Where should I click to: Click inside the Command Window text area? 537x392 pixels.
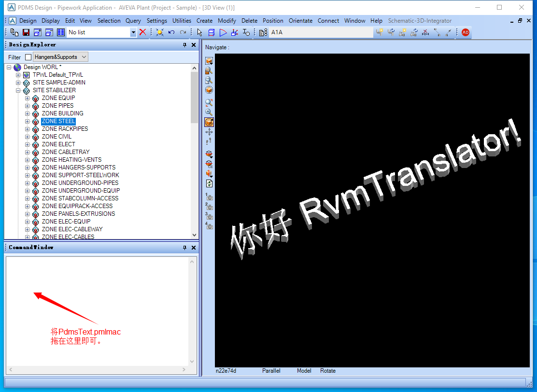[x=97, y=311]
